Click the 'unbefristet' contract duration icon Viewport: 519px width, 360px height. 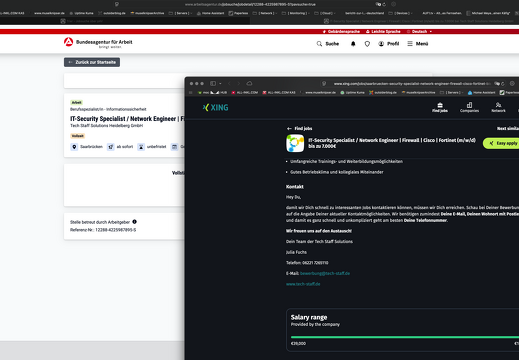[x=141, y=147]
